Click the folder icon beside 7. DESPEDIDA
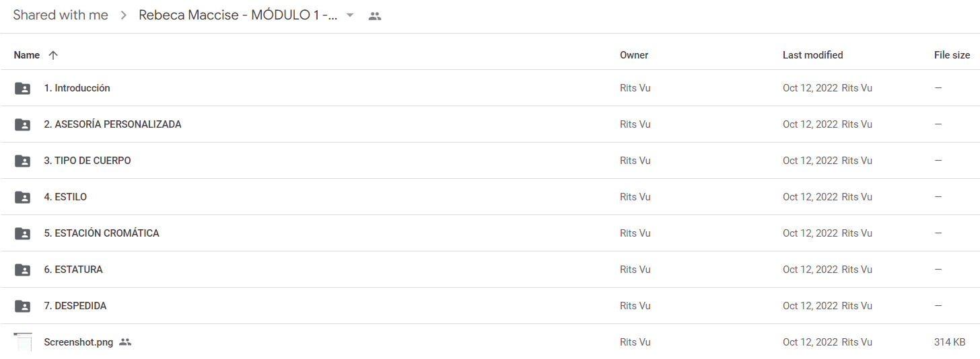The width and height of the screenshot is (980, 359). [x=22, y=306]
